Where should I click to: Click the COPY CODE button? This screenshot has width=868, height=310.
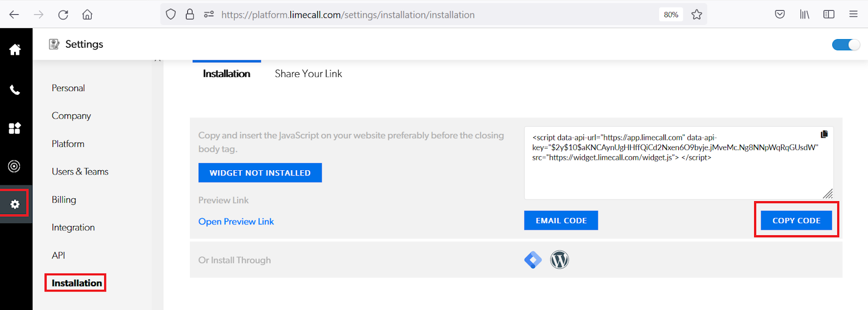coord(796,221)
